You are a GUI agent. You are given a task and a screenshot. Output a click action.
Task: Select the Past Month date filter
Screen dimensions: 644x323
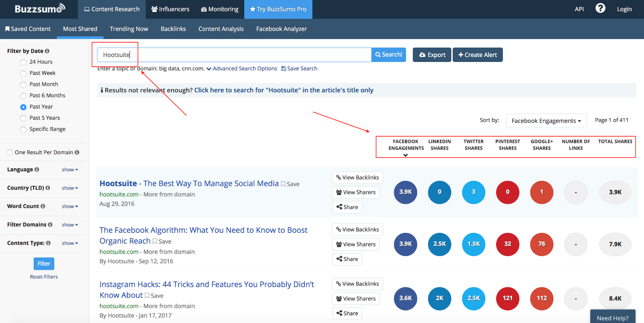point(23,85)
